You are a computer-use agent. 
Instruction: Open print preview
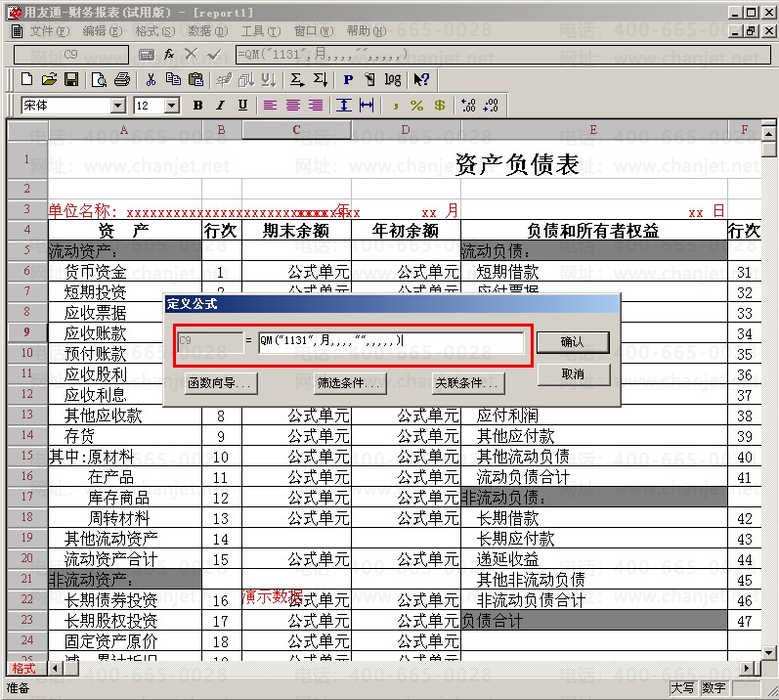tap(100, 79)
